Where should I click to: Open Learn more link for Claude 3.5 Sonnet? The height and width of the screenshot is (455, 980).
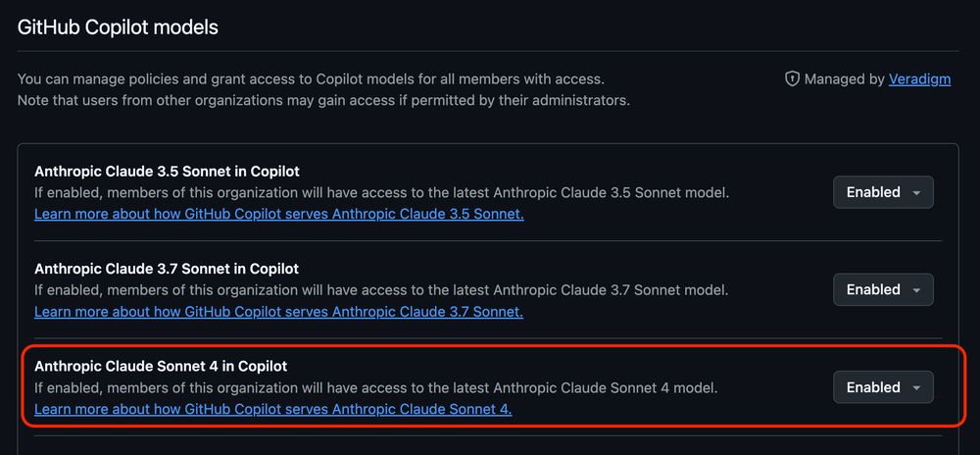[278, 214]
